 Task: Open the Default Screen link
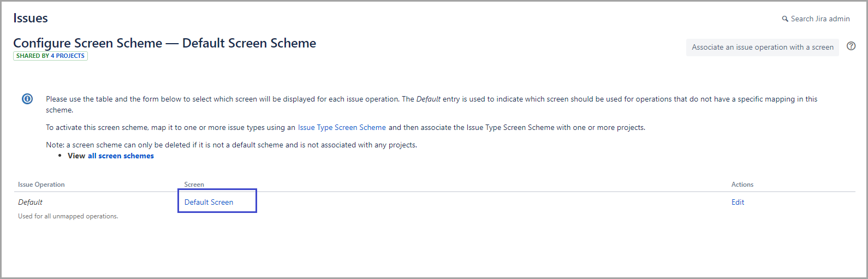[x=209, y=202]
